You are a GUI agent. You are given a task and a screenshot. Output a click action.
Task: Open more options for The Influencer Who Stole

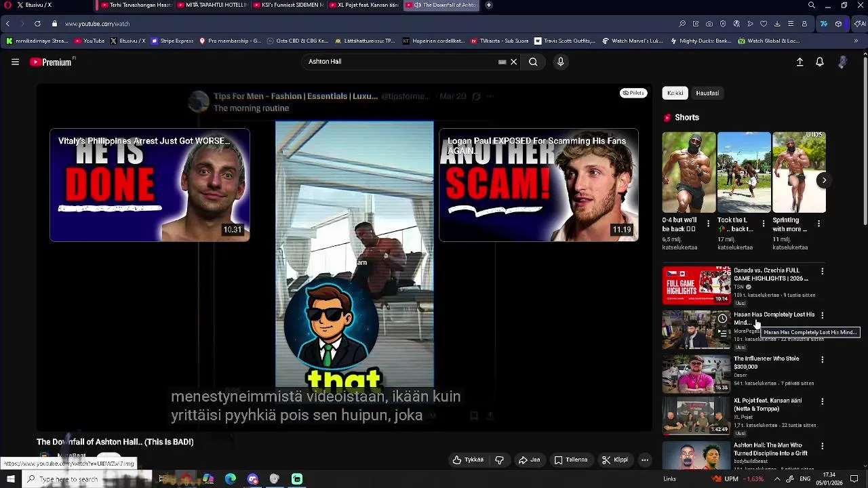point(823,359)
